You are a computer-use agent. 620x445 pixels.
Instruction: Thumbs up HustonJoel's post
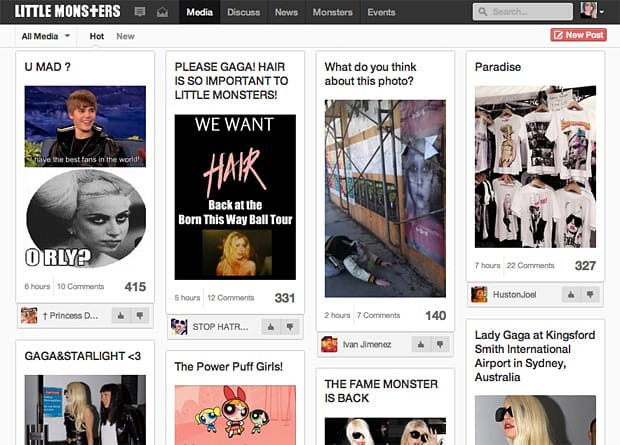pos(571,295)
